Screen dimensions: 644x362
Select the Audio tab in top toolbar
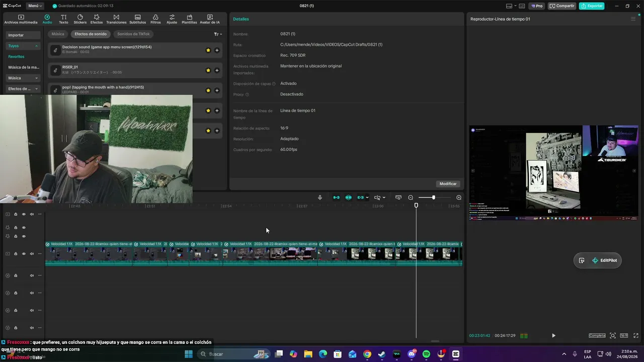(x=47, y=19)
